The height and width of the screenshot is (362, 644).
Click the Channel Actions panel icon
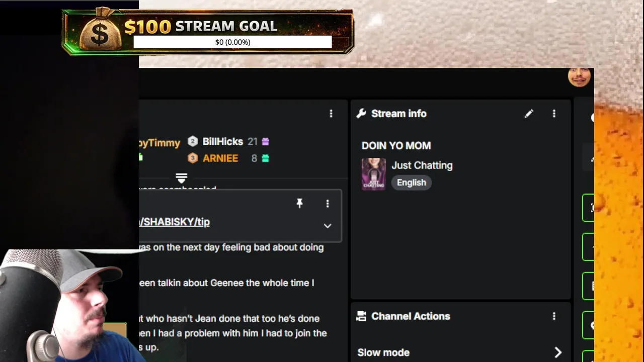(361, 316)
